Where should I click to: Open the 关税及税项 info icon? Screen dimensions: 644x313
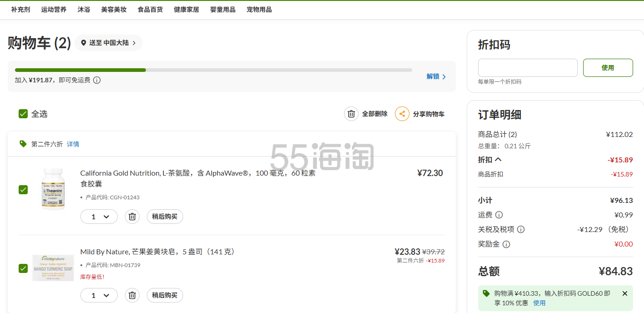point(521,229)
